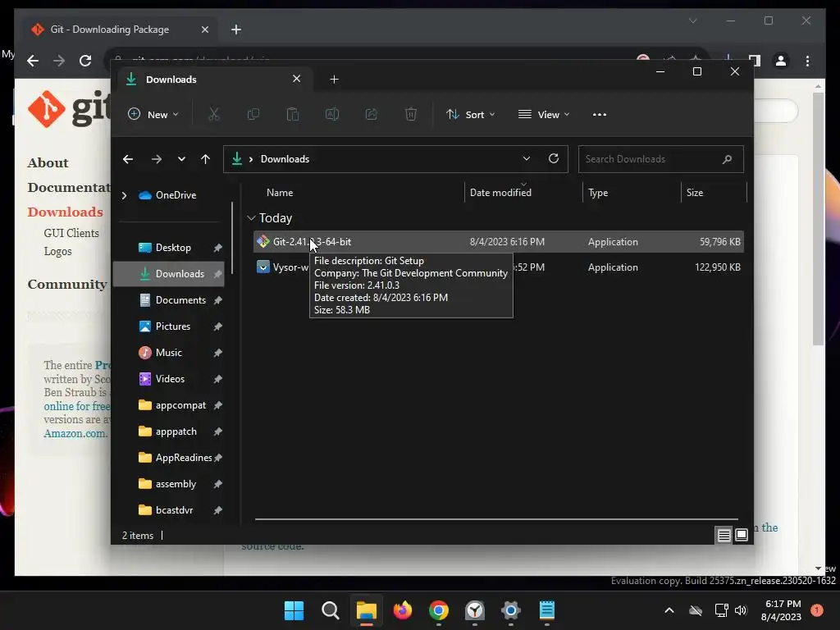This screenshot has width=840, height=630.
Task: Open recent locations chevron dropdown
Action: click(181, 159)
